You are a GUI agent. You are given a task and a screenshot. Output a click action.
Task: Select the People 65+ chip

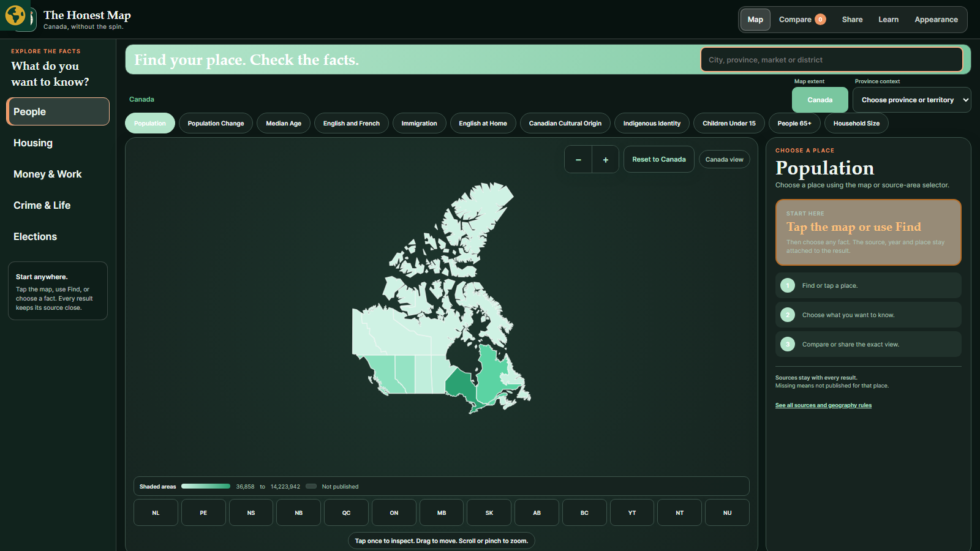point(794,123)
